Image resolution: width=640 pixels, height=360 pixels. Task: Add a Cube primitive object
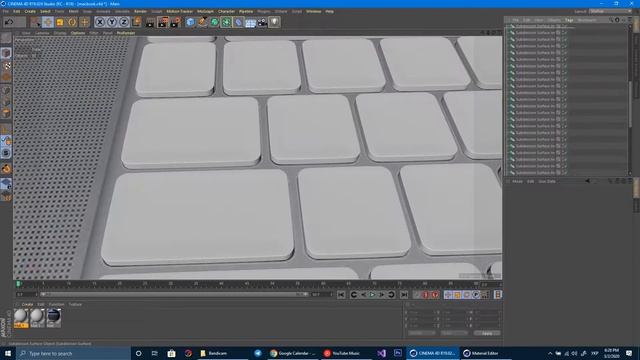[x=190, y=22]
